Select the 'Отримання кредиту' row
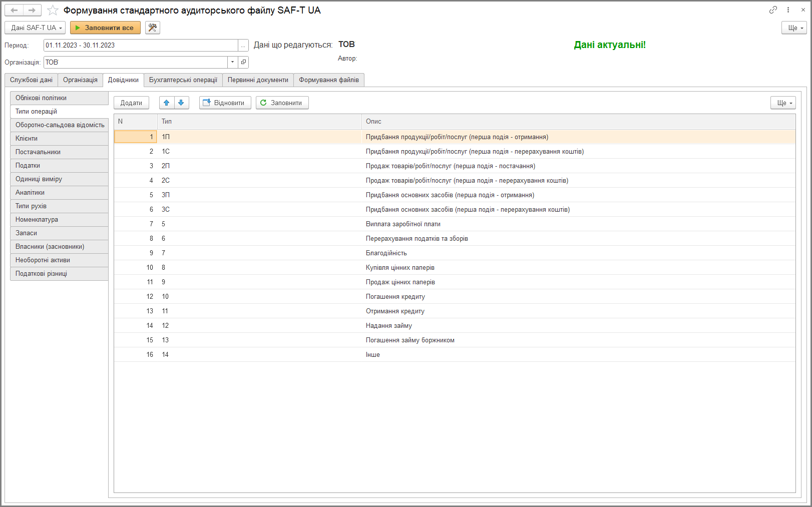812x507 pixels. pos(455,311)
